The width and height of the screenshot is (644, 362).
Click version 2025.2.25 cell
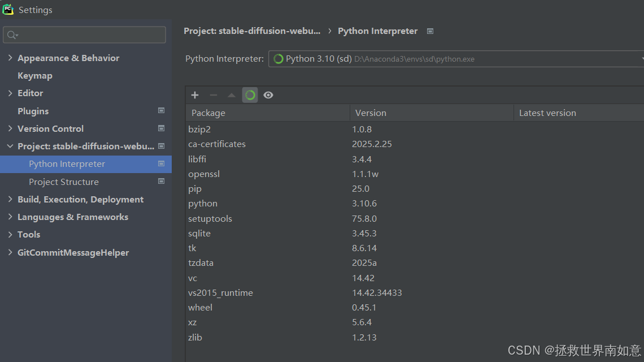pos(372,144)
